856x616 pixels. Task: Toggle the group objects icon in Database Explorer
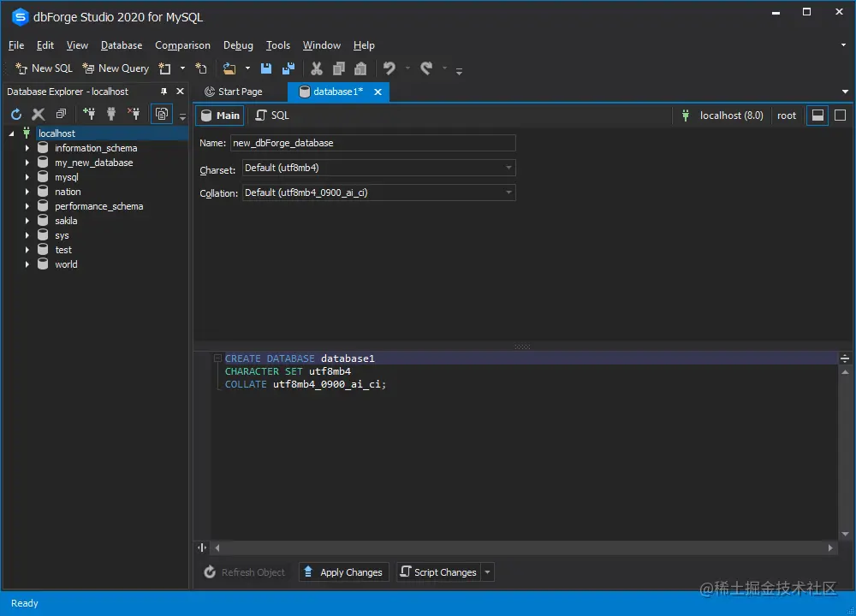click(162, 113)
